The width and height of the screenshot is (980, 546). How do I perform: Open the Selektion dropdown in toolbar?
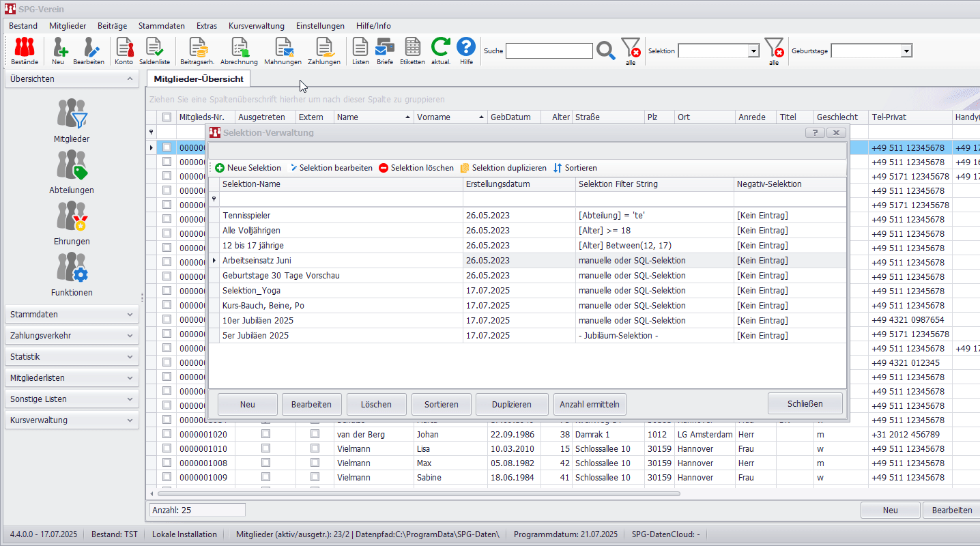(x=753, y=51)
